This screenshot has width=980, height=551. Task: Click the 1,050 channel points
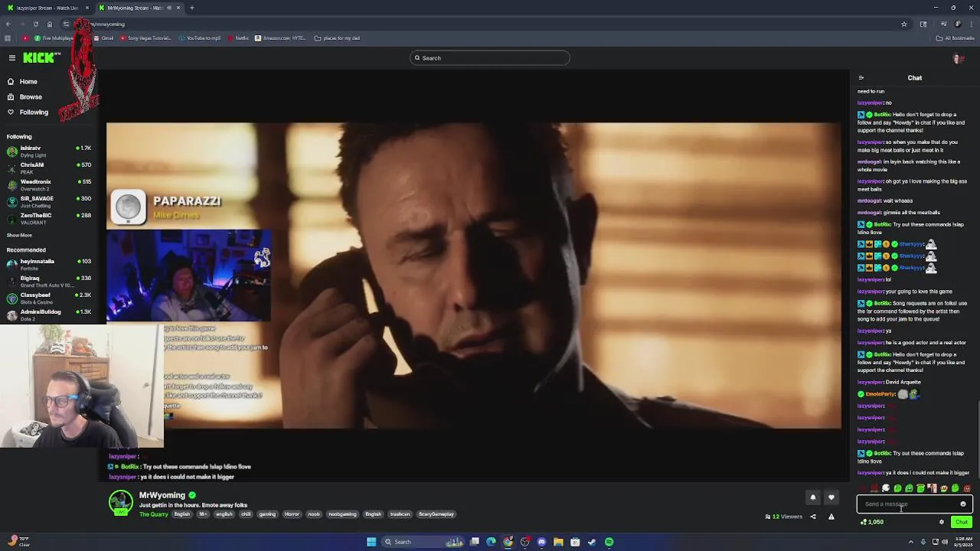click(872, 522)
